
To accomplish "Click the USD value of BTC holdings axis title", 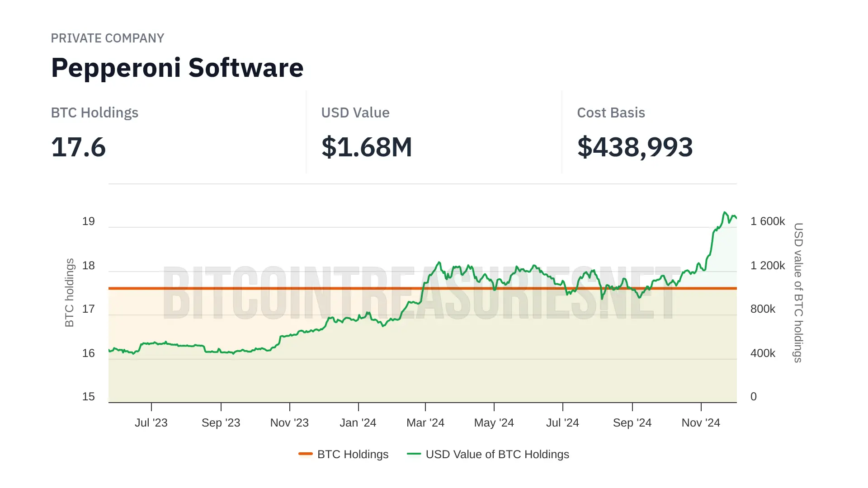I will pyautogui.click(x=798, y=292).
